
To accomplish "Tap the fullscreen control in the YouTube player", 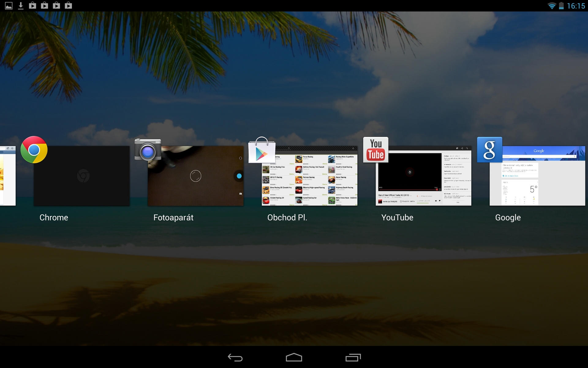I will tap(440, 190).
